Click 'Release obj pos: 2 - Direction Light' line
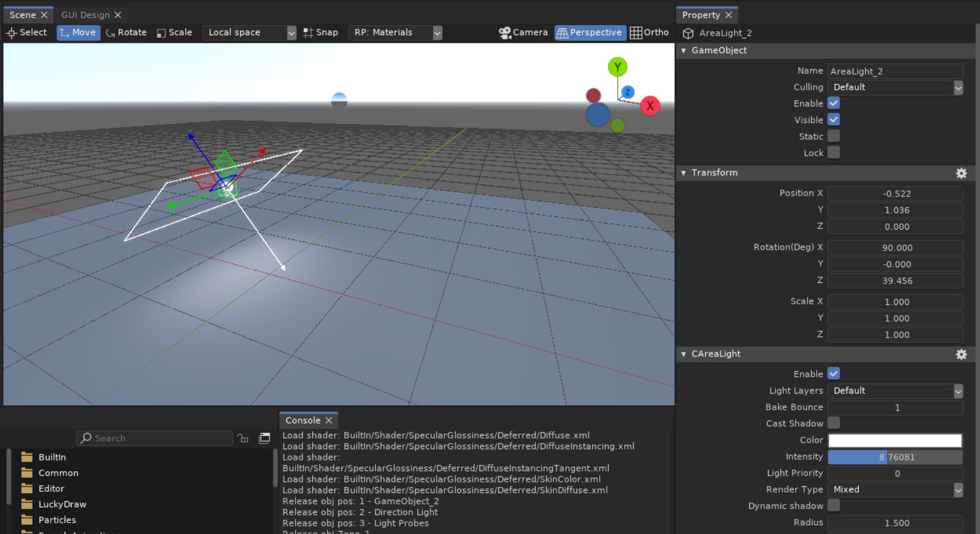The image size is (980, 534). point(360,512)
